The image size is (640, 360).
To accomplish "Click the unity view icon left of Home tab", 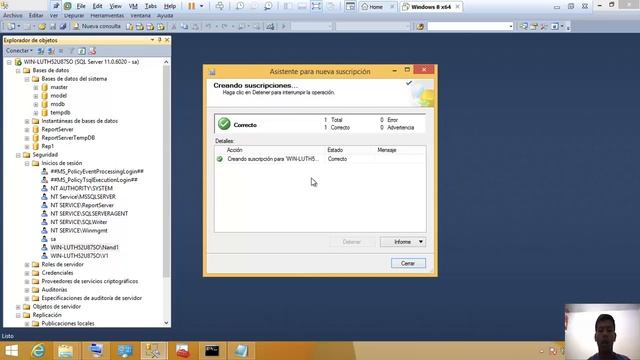I will coord(350,6).
